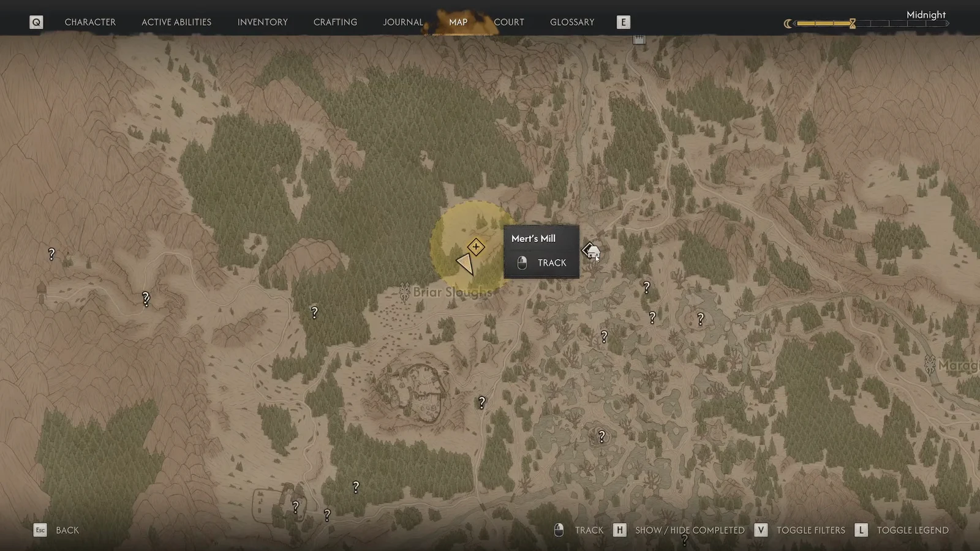Switch to Active Abilities tab
The height and width of the screenshot is (551, 980).
click(x=176, y=22)
